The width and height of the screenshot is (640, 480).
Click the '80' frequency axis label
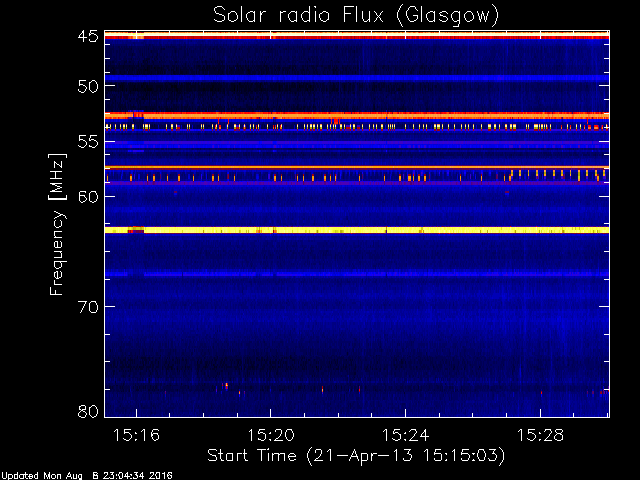[x=88, y=411]
